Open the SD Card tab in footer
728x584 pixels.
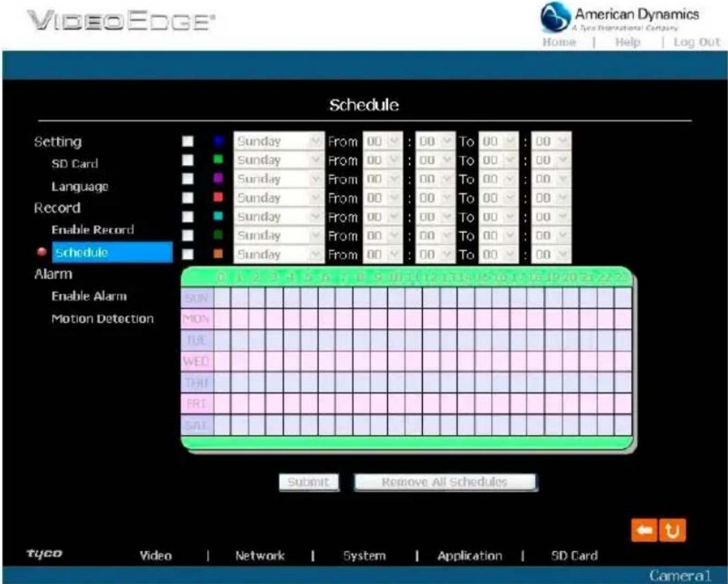[574, 555]
